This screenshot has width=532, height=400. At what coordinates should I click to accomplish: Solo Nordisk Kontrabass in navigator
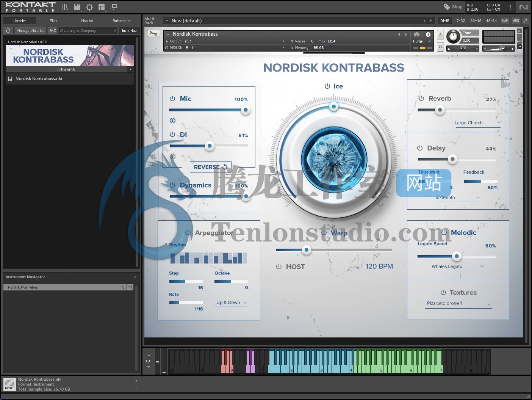123,287
